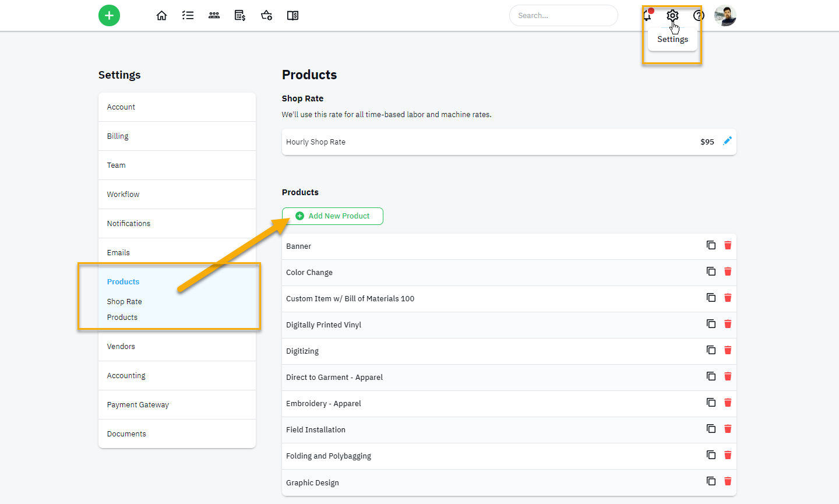Image resolution: width=839 pixels, height=504 pixels.
Task: Click Add New Product button
Action: pos(333,216)
